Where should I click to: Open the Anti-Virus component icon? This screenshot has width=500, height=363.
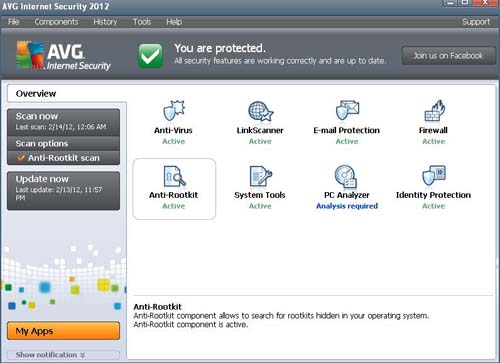(174, 111)
